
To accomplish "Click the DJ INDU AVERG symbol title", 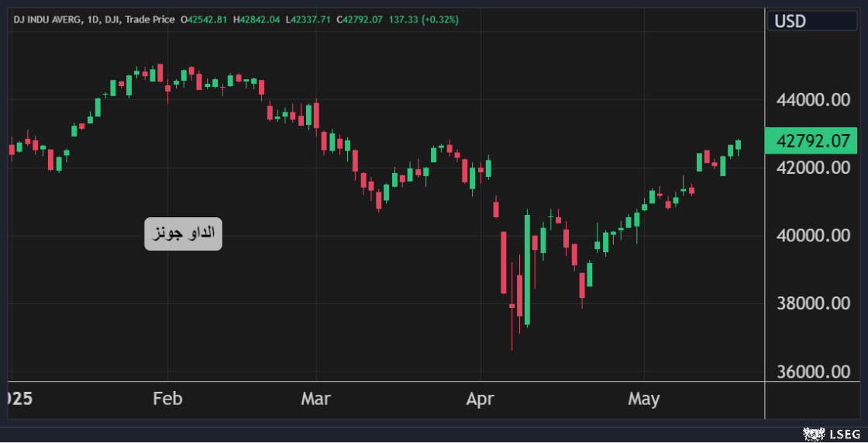I will coord(46,19).
